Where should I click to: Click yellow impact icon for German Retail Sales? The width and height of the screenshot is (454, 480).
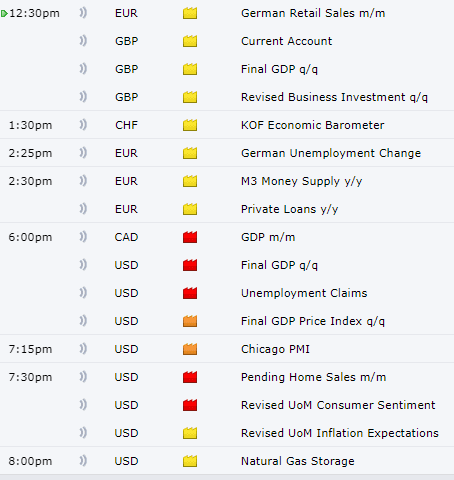(190, 13)
